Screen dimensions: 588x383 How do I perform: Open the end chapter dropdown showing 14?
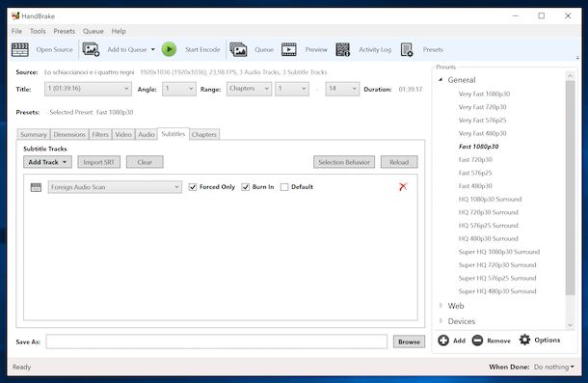(342, 89)
